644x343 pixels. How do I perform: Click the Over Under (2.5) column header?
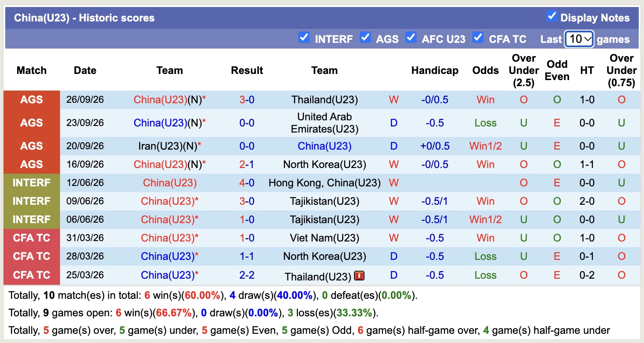(x=524, y=70)
